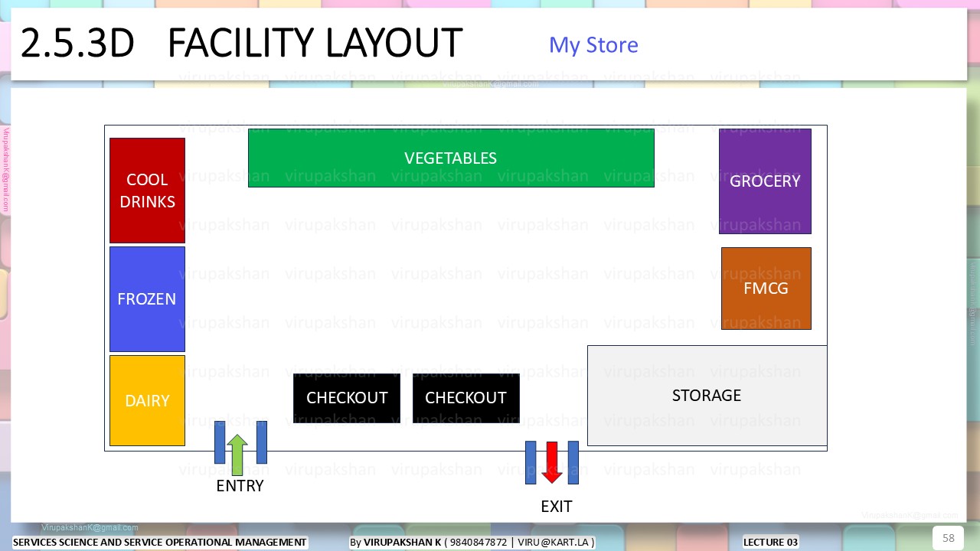Click the VIRU@KART.LA footer email
This screenshot has height=551, width=980.
(x=554, y=543)
